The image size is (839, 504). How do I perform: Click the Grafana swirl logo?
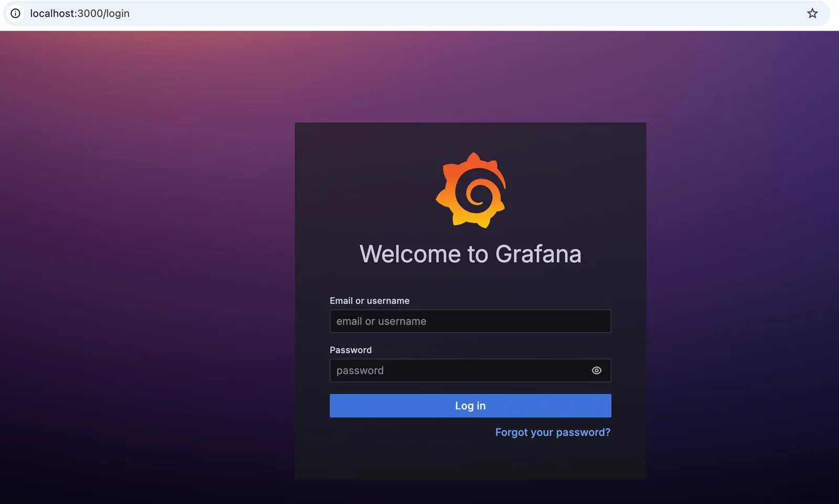[x=470, y=190]
